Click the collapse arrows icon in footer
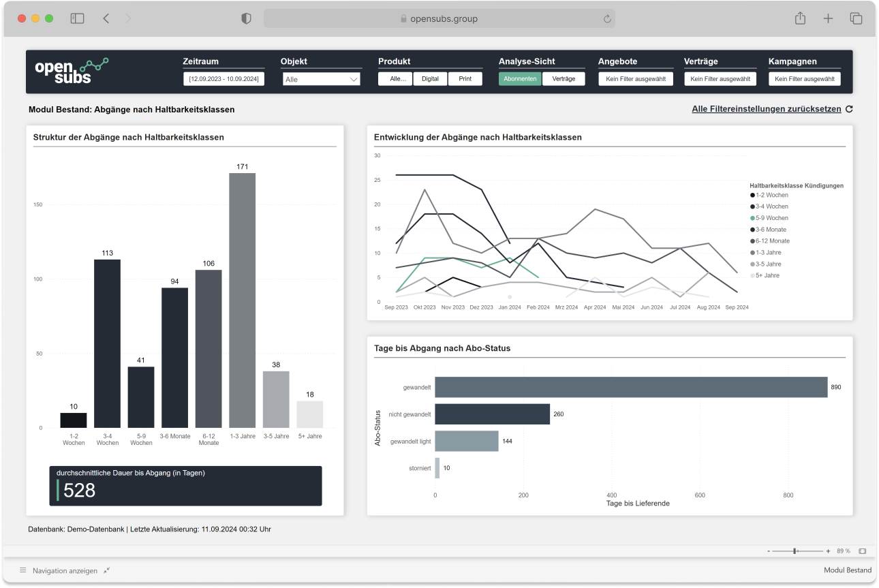Viewport: 879px width, 588px height. pyautogui.click(x=106, y=570)
